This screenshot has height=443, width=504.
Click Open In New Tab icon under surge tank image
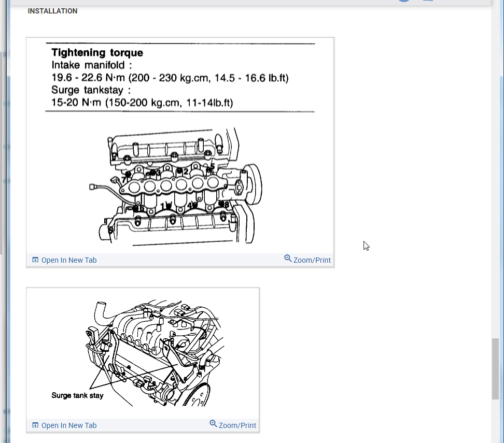(35, 425)
